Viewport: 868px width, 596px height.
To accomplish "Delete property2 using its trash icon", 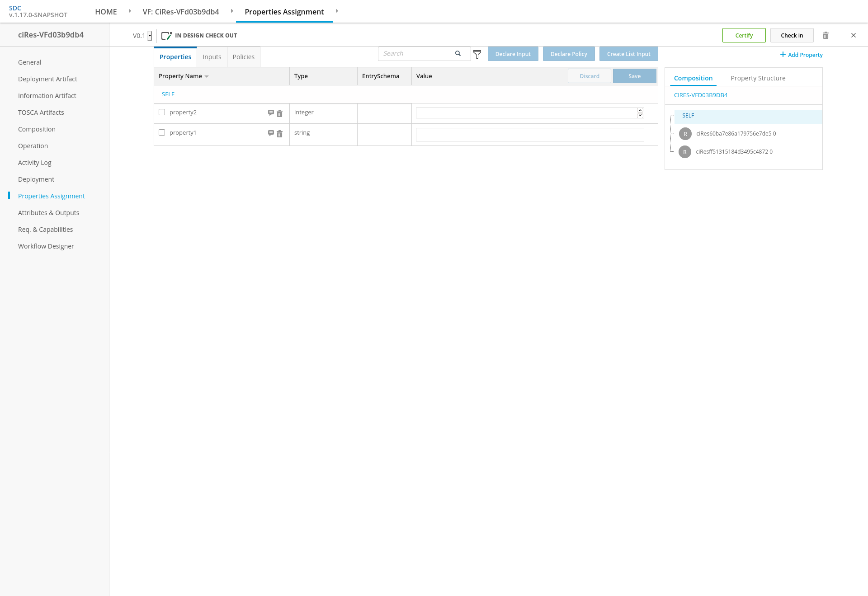I will [279, 113].
